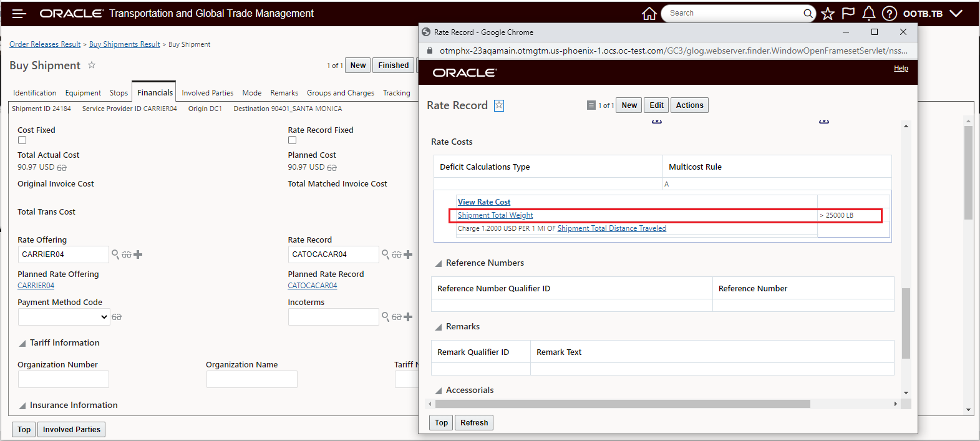The image size is (980, 441).
Task: Click main page vertical scrollbar thumb
Action: 968,173
